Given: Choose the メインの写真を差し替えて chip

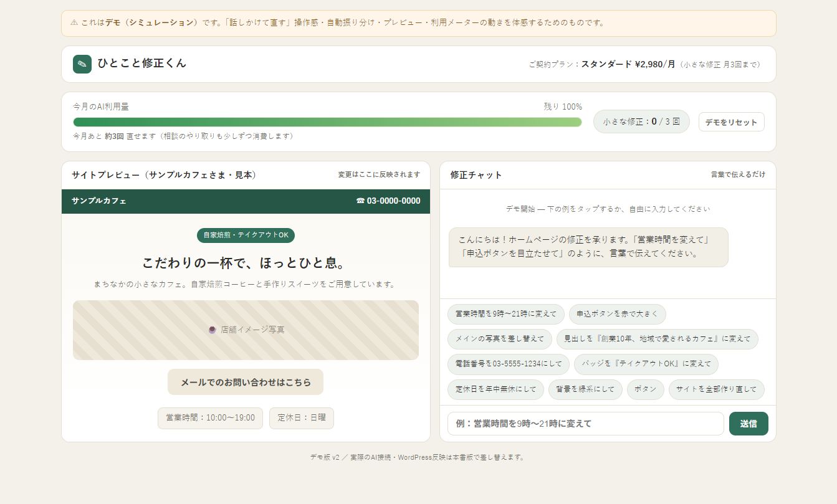Looking at the screenshot, I should 500,339.
